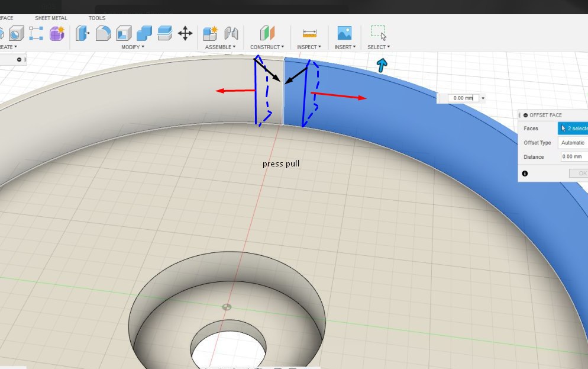Click the Measure ruler icon
This screenshot has height=369, width=588.
(x=309, y=33)
